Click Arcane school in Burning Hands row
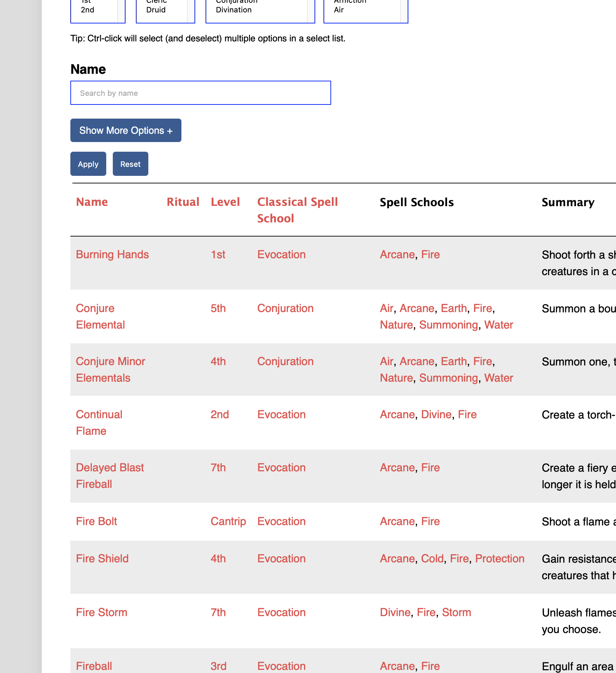616x673 pixels. [x=397, y=254]
